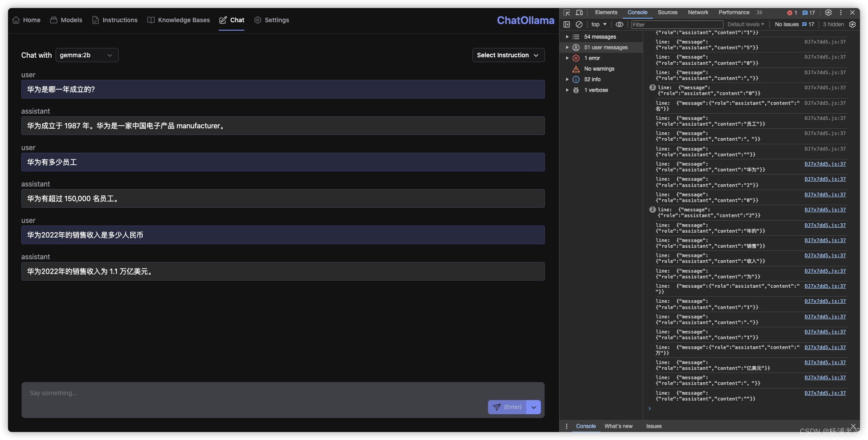The height and width of the screenshot is (440, 868).
Task: Click the No warnings sidebar row
Action: [x=601, y=69]
